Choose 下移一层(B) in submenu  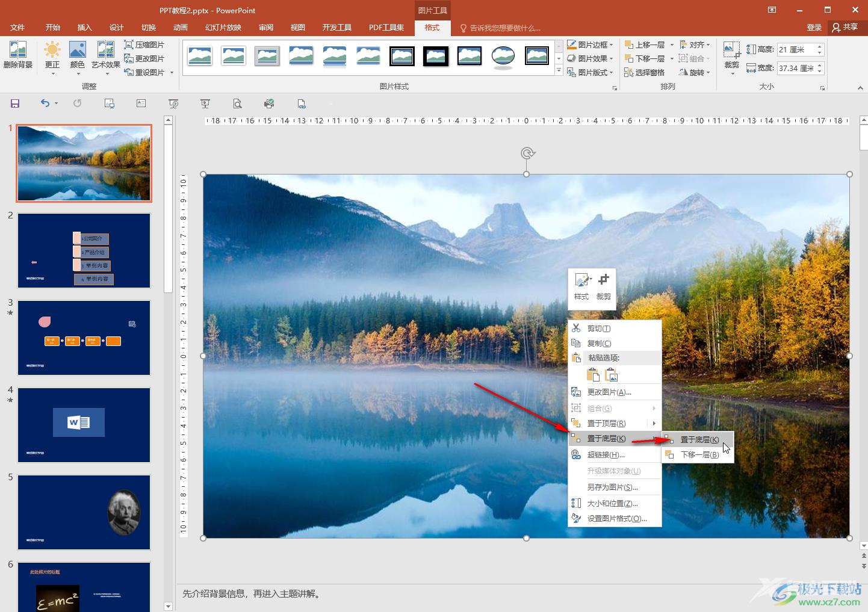coord(698,454)
